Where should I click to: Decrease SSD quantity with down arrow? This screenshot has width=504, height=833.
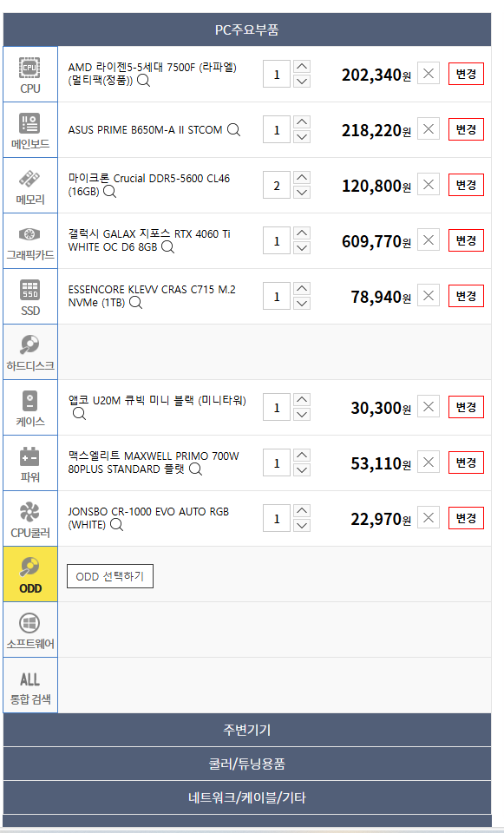pos(302,303)
